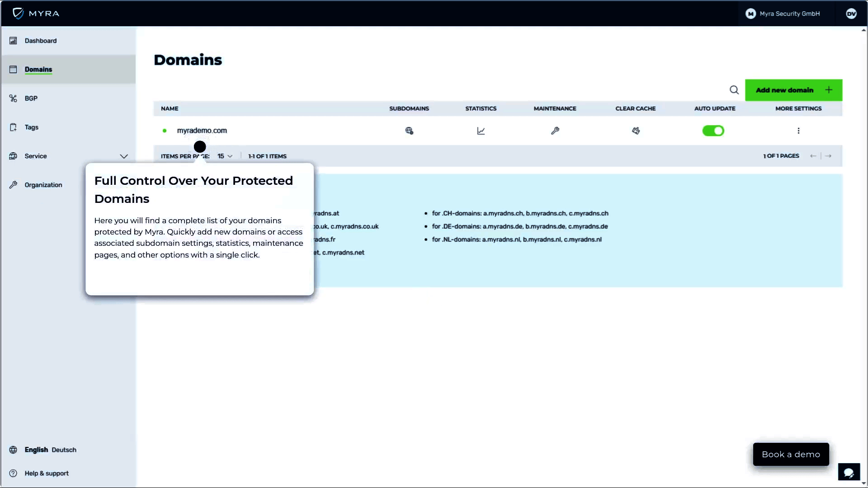The height and width of the screenshot is (488, 868).
Task: Open items per page dropdown
Action: (x=225, y=156)
